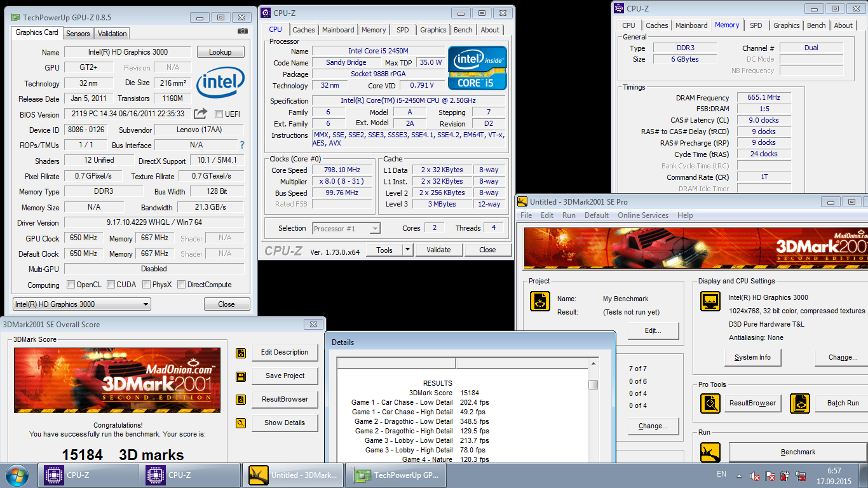The width and height of the screenshot is (868, 488).
Task: Open the Processor #1 selection dropdown
Action: 346,228
